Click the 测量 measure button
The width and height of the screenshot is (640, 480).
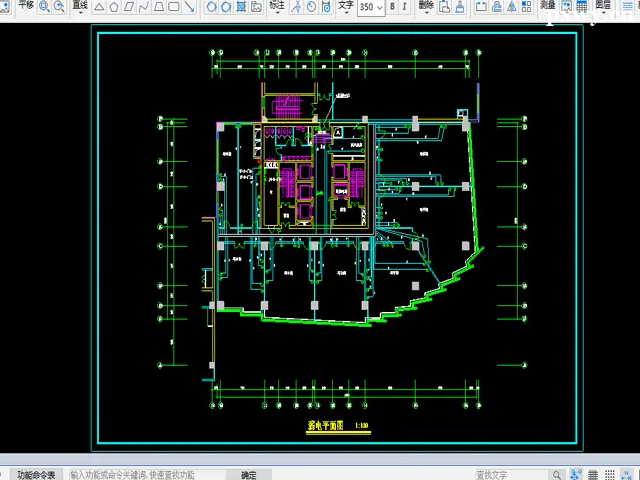point(547,5)
